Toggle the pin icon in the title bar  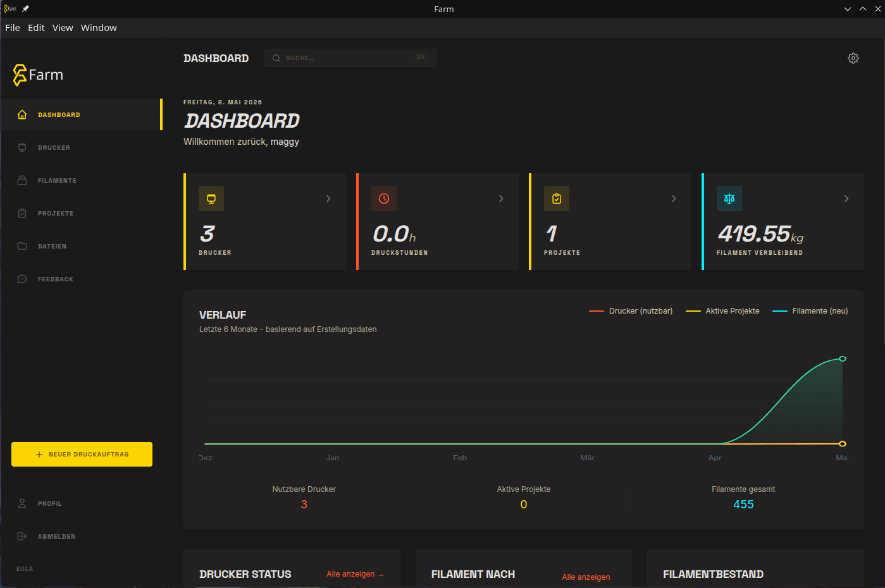pos(25,9)
